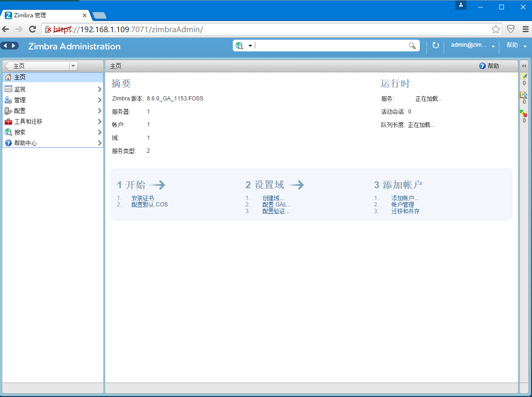This screenshot has height=397, width=532.
Task: Click the 活动会话 runtime label
Action: pyautogui.click(x=393, y=112)
